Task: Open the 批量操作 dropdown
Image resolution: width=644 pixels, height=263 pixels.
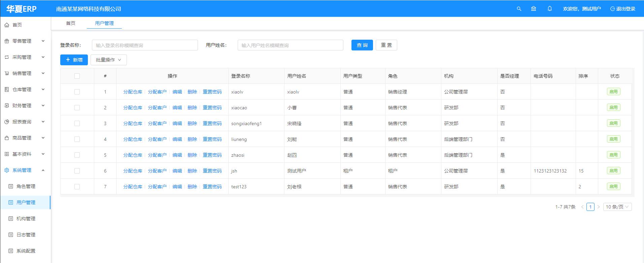Action: click(108, 60)
